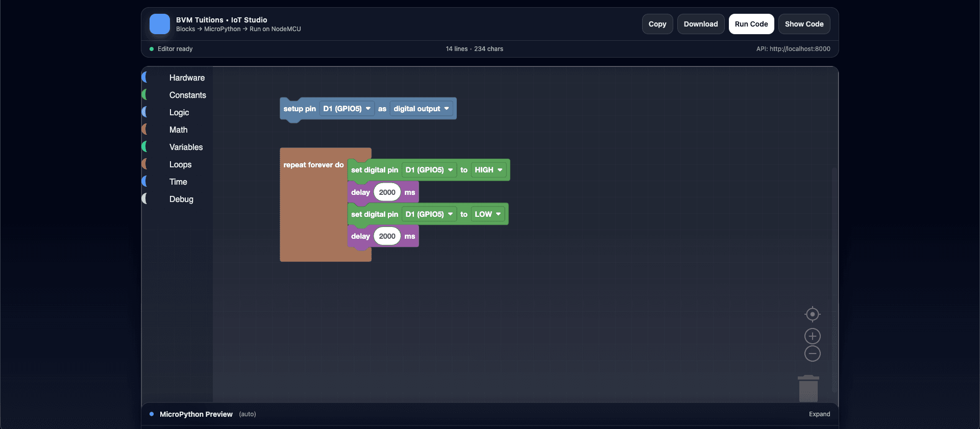Zoom out using the minus icon
The height and width of the screenshot is (429, 980).
pos(813,354)
